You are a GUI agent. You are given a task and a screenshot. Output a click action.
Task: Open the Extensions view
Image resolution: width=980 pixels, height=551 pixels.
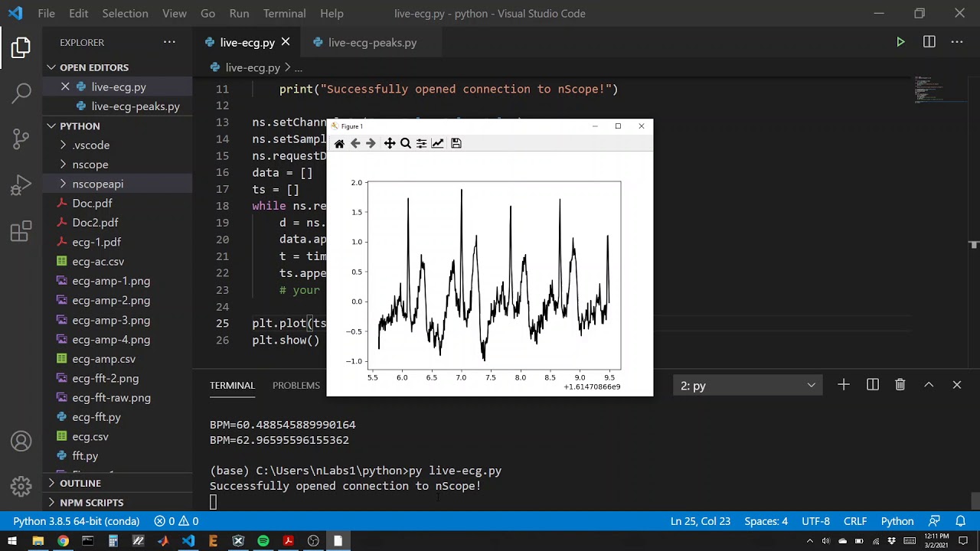click(x=21, y=231)
